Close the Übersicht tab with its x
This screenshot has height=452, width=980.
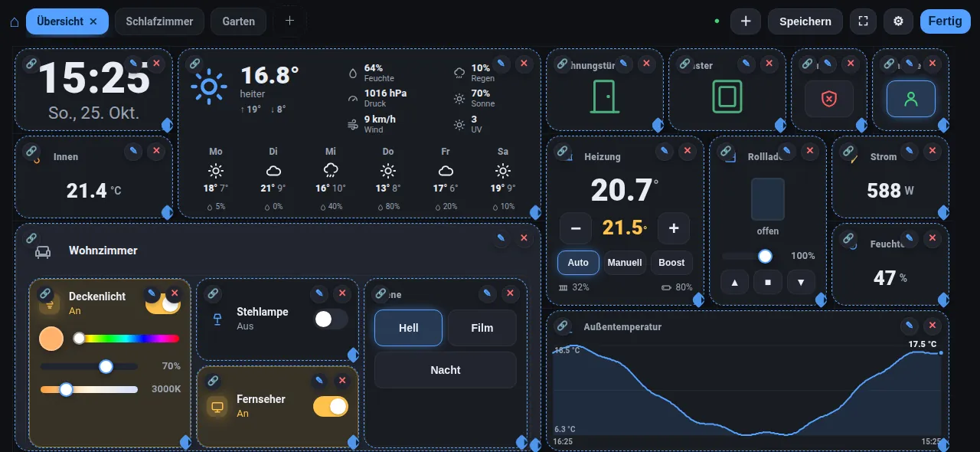point(93,21)
